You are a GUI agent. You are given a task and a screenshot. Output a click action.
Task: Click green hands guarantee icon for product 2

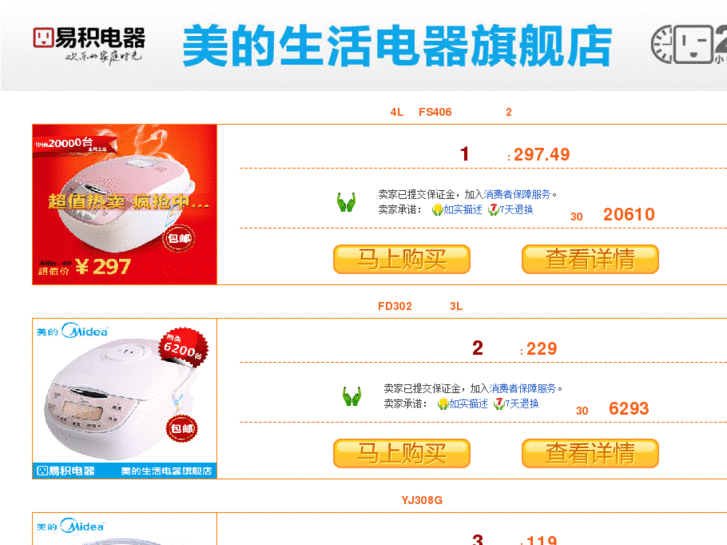pyautogui.click(x=351, y=396)
